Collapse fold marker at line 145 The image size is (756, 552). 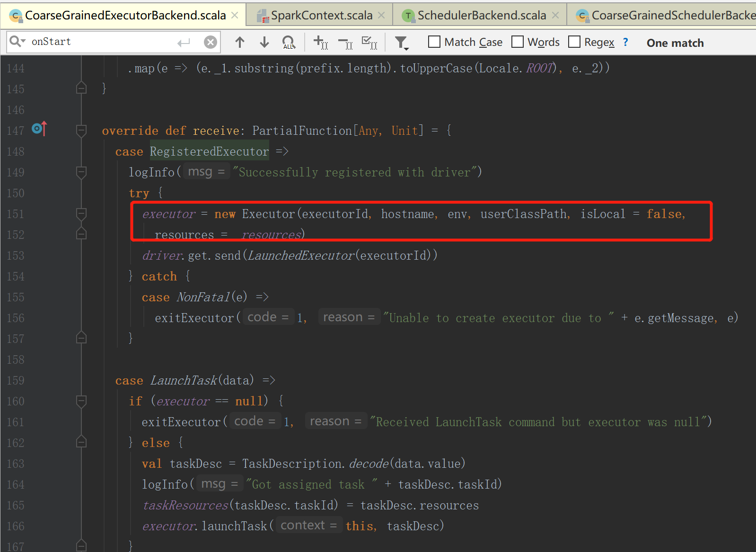click(x=81, y=88)
